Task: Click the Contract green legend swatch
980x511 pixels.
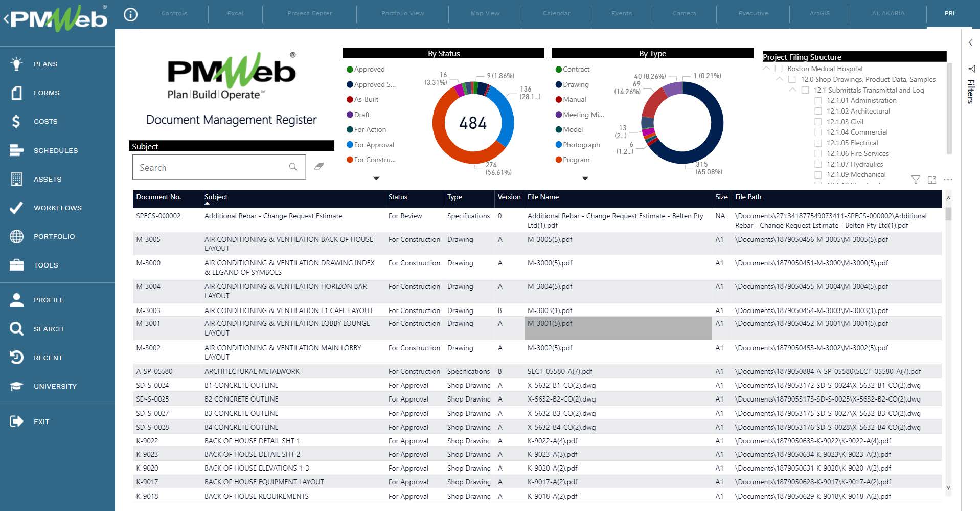Action: pos(559,70)
